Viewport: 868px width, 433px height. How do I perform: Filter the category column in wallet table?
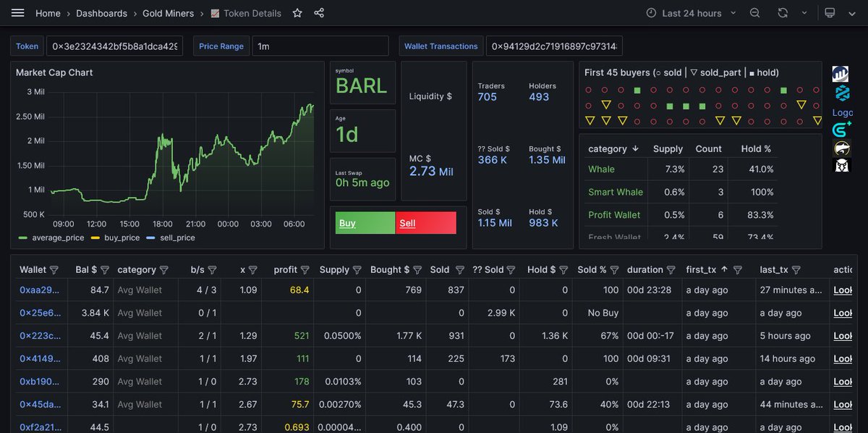coord(164,269)
